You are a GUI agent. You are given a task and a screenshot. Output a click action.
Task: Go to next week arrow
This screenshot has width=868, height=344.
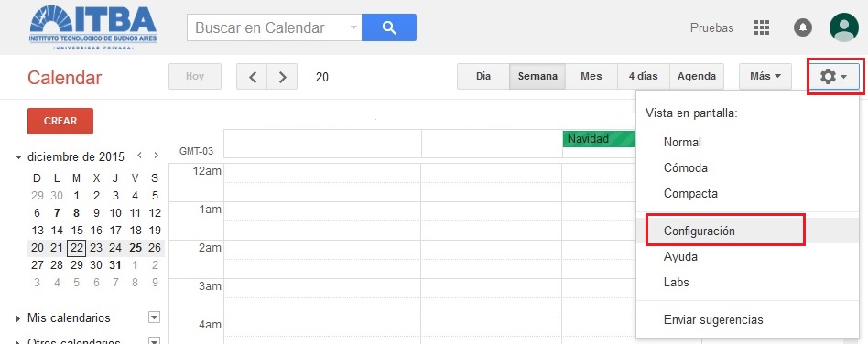point(282,77)
